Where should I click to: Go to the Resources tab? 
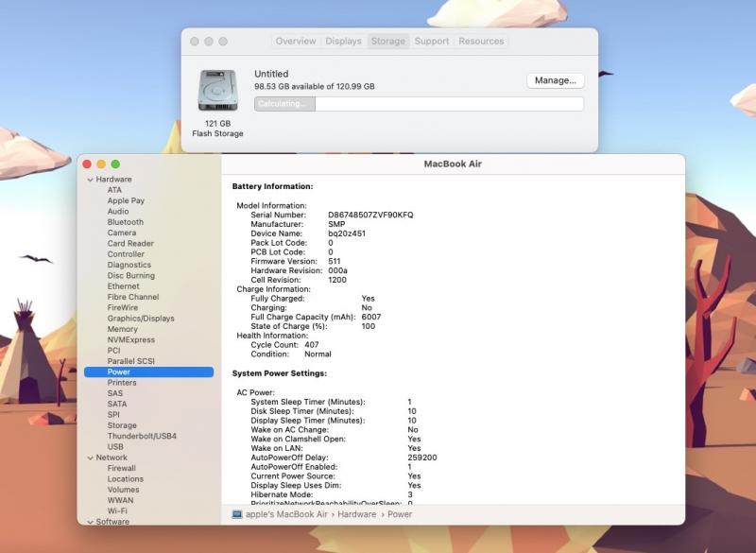pyautogui.click(x=481, y=42)
